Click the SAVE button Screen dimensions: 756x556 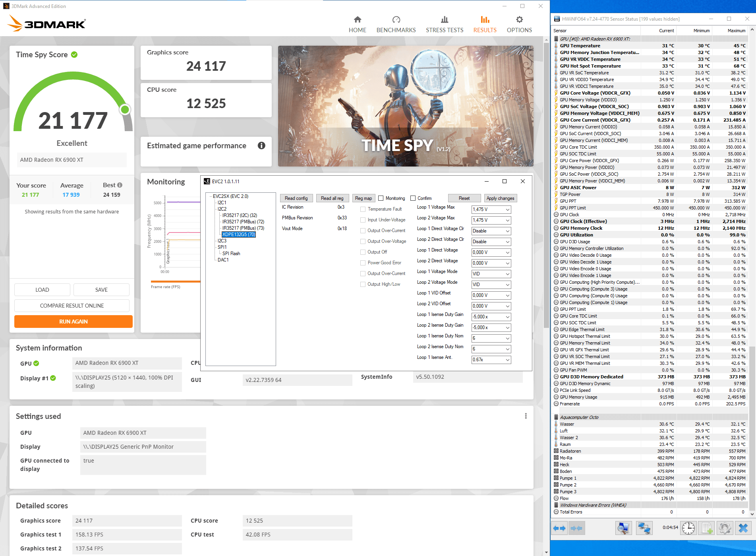point(101,290)
